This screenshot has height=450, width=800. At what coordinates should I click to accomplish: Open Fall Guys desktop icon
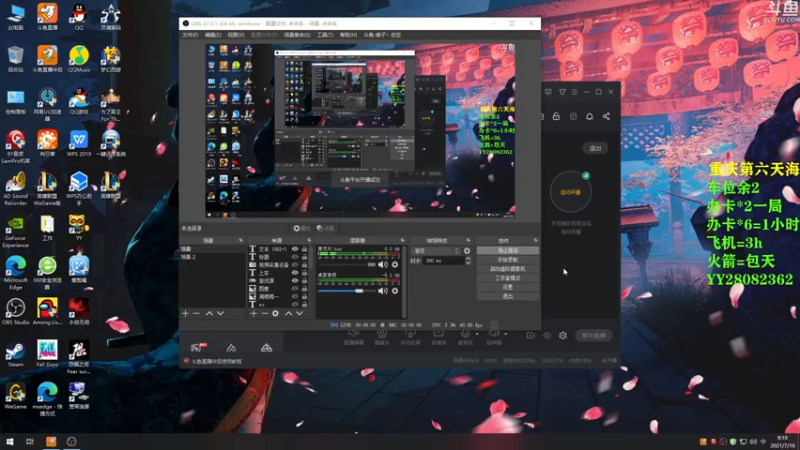coord(47,354)
